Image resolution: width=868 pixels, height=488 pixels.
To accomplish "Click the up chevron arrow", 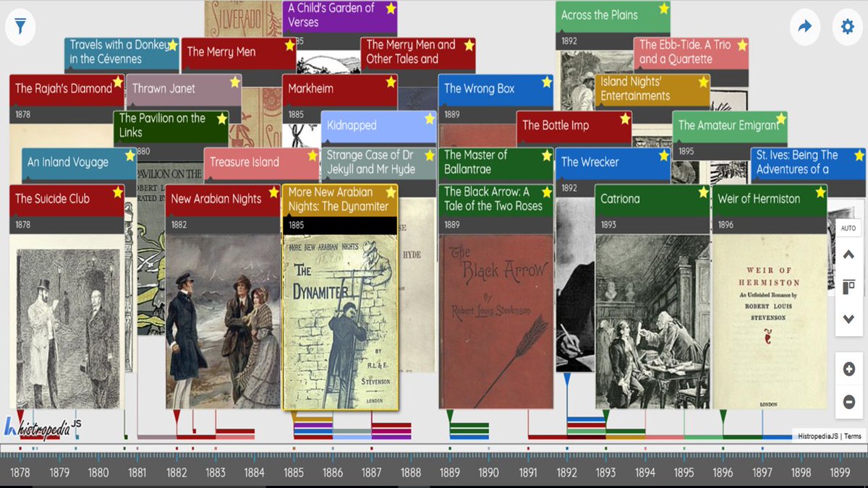I will tap(849, 254).
